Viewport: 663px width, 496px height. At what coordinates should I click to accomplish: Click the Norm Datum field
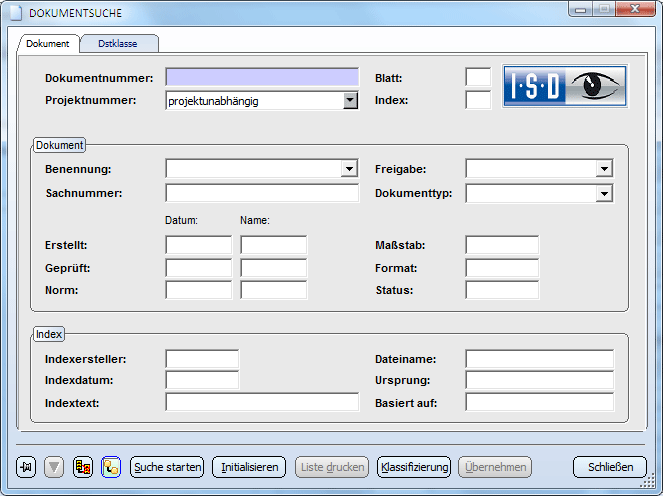point(199,290)
